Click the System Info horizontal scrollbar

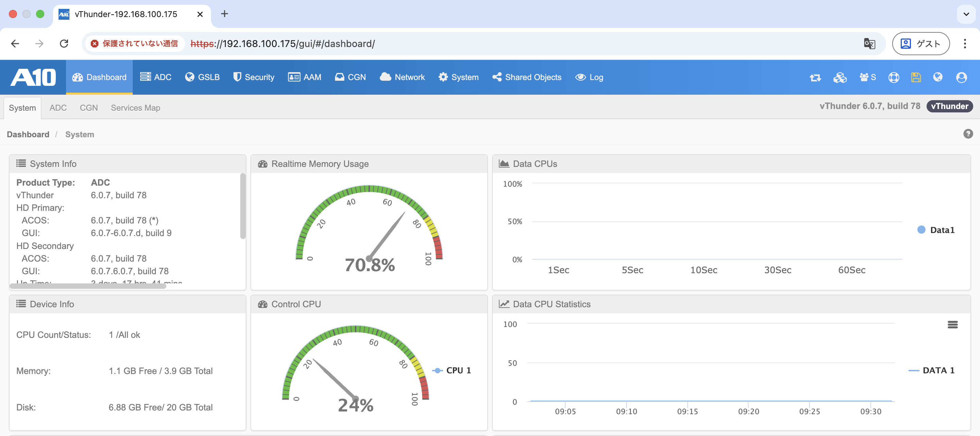tap(88, 285)
